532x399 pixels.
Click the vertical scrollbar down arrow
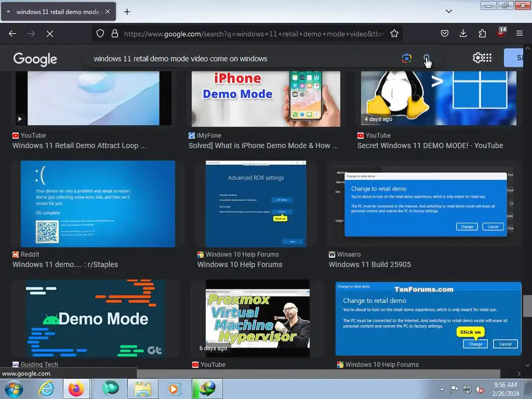point(528,365)
